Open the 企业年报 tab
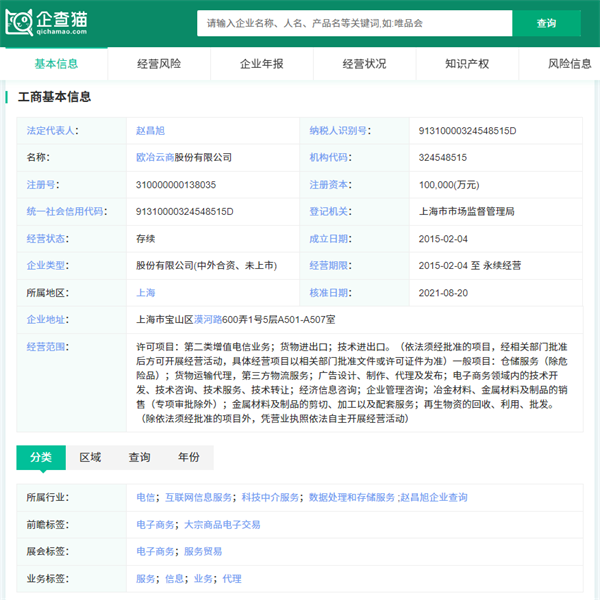 click(x=261, y=63)
